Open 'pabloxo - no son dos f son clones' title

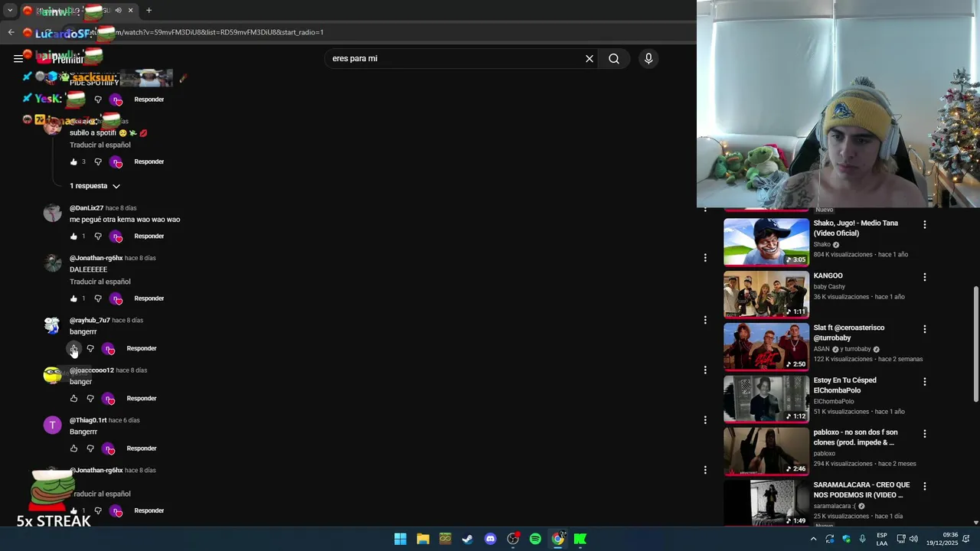pos(855,438)
